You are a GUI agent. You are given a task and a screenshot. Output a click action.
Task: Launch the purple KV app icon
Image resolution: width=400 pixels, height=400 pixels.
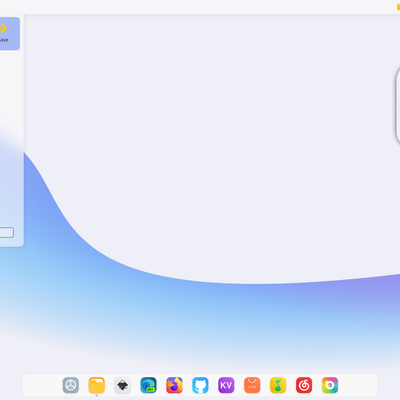pos(226,385)
